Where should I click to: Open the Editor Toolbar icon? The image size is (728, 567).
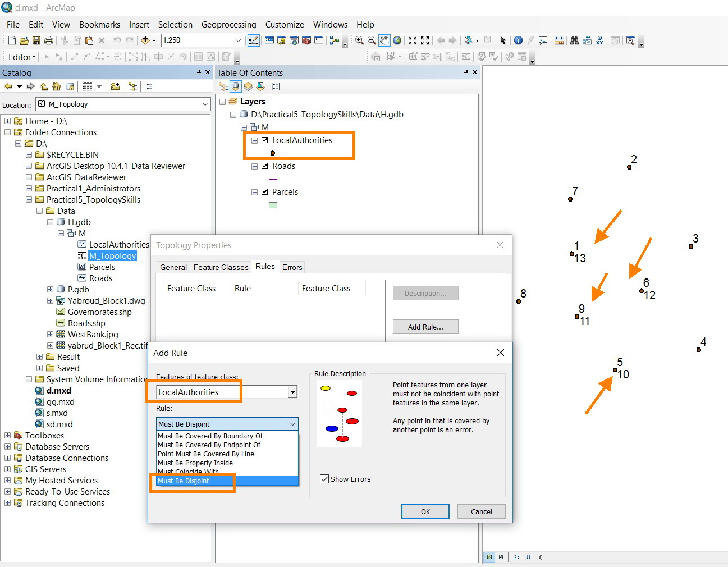point(254,40)
